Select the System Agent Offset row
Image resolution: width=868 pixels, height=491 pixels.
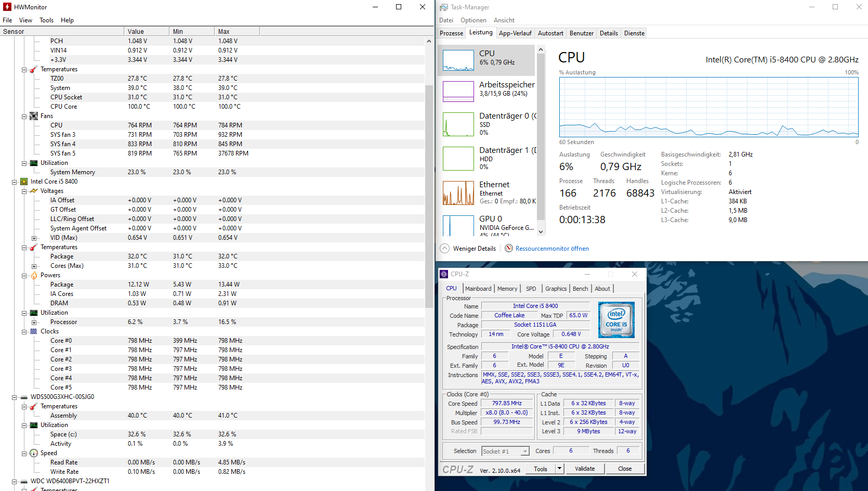pyautogui.click(x=212, y=228)
